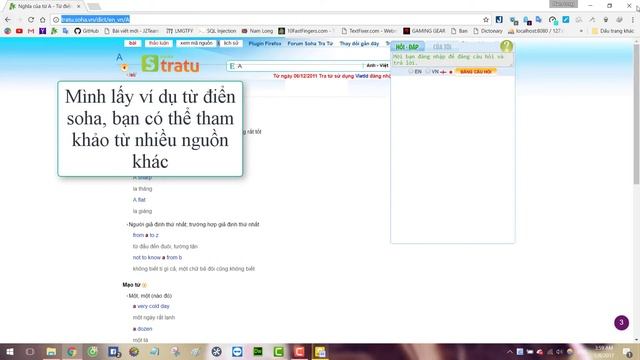Open the localhost:8080 bookmark
The width and height of the screenshot is (640, 360).
(x=536, y=31)
